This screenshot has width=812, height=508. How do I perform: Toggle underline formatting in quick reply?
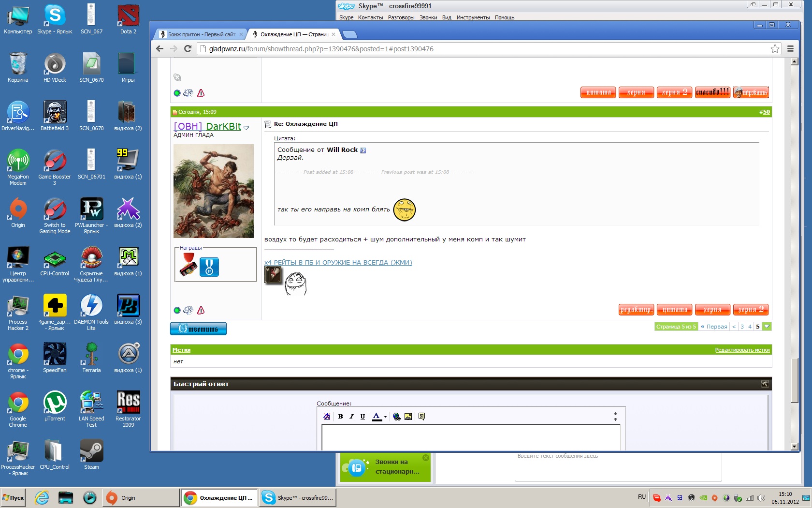click(362, 417)
